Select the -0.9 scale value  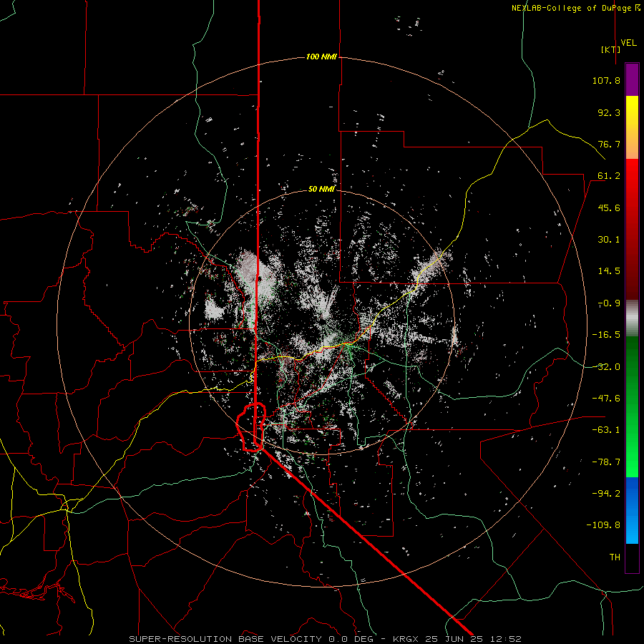pyautogui.click(x=609, y=303)
